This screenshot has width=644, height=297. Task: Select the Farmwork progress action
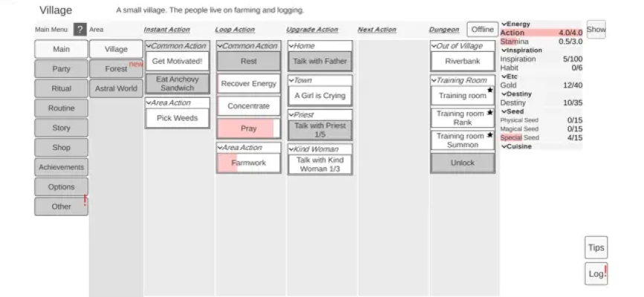point(248,163)
